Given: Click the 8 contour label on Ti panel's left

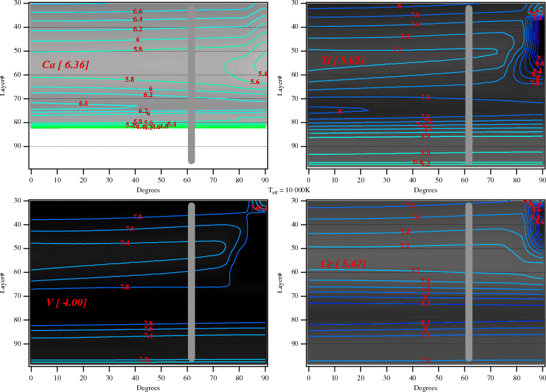Looking at the screenshot, I should point(340,112).
